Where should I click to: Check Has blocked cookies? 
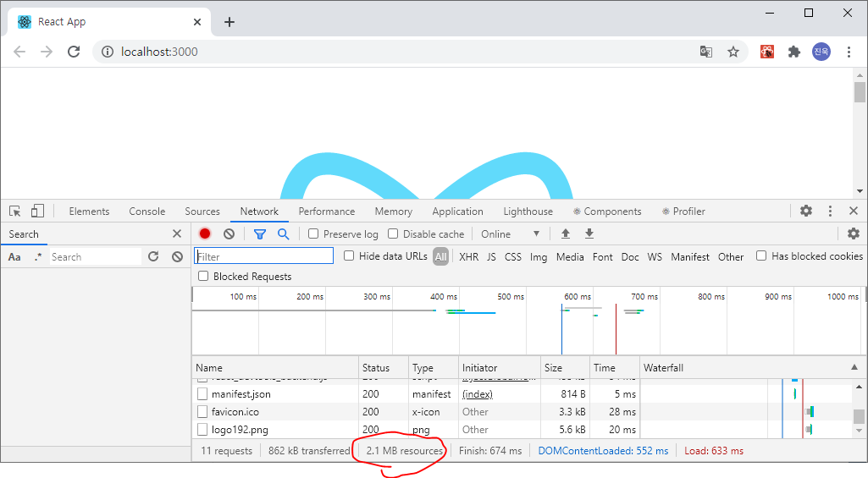coord(761,255)
